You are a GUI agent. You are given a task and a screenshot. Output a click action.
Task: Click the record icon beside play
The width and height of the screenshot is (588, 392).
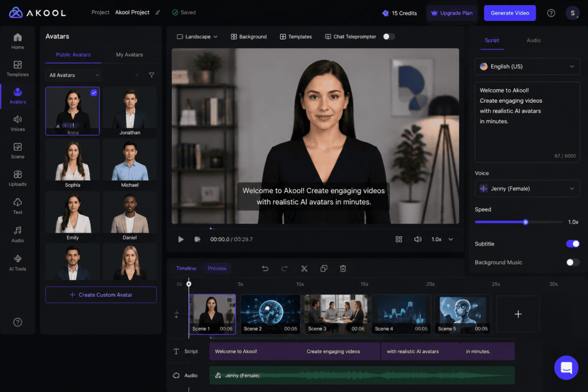198,239
